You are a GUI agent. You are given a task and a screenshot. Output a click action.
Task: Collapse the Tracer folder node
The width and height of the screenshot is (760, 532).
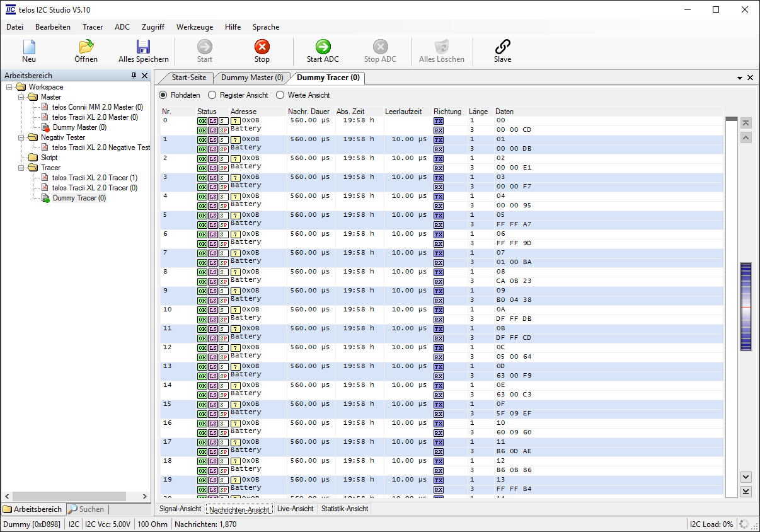pyautogui.click(x=21, y=168)
